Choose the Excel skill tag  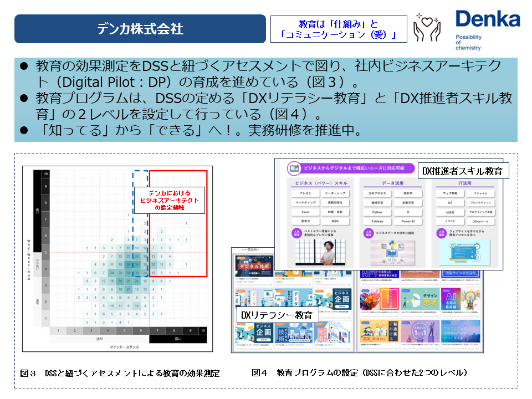tap(305, 212)
